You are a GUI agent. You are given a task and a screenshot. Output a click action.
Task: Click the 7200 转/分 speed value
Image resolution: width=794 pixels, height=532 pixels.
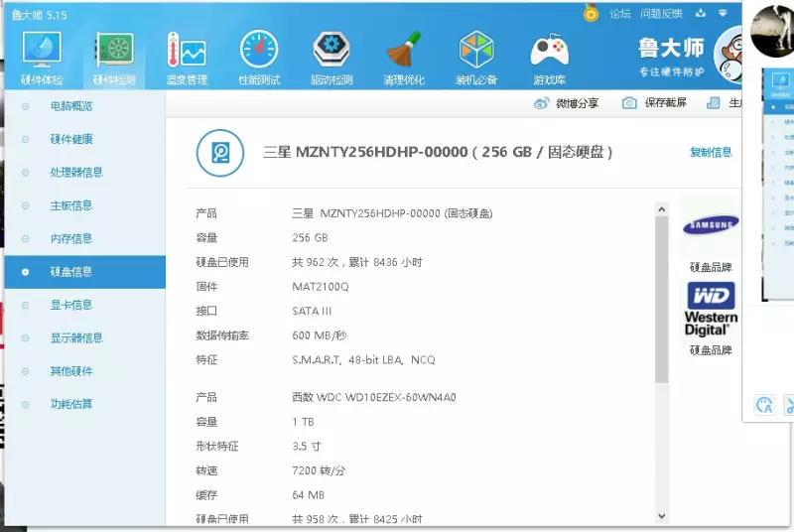[x=319, y=470]
